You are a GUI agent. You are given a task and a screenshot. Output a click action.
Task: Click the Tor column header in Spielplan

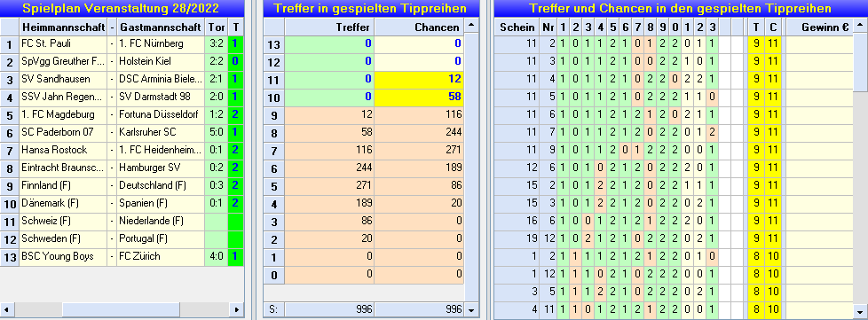point(217,27)
